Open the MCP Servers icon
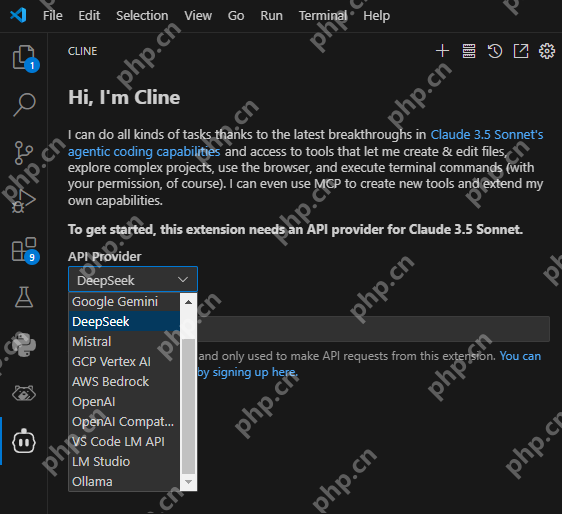The height and width of the screenshot is (514, 562). tap(468, 51)
